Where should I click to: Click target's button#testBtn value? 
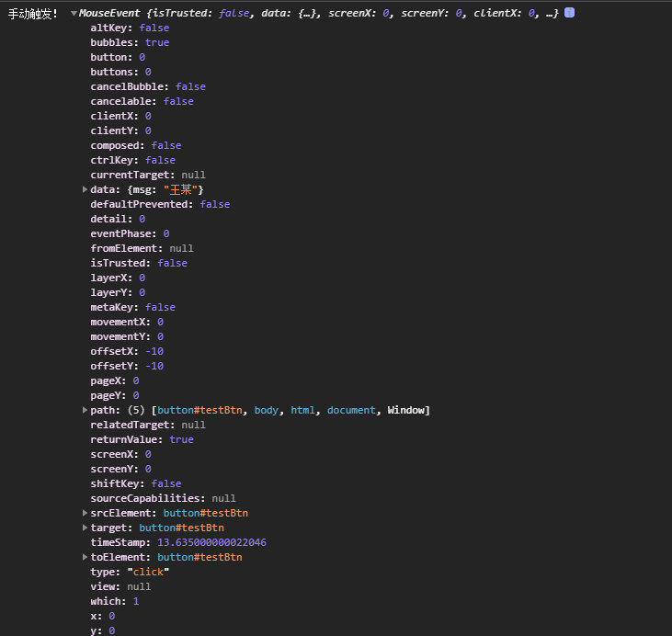[181, 528]
